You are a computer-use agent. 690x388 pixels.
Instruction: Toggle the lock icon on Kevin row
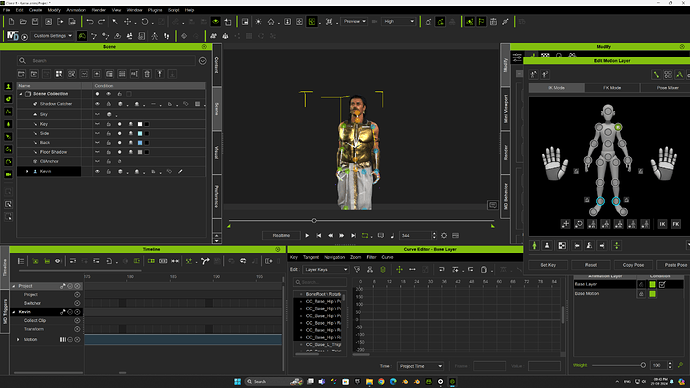pos(108,172)
